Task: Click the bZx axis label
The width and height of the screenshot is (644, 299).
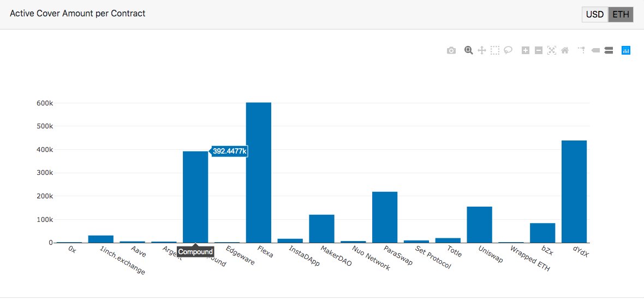Action: 547,250
